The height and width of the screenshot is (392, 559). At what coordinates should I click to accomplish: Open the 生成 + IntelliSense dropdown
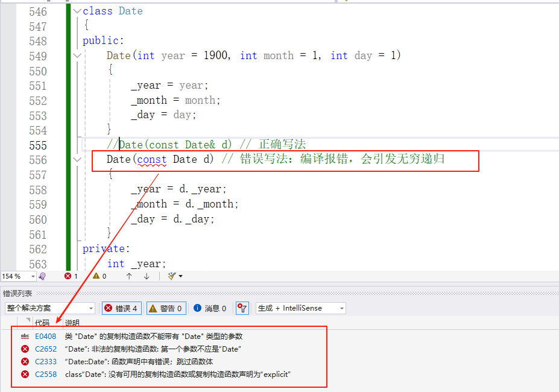300,308
